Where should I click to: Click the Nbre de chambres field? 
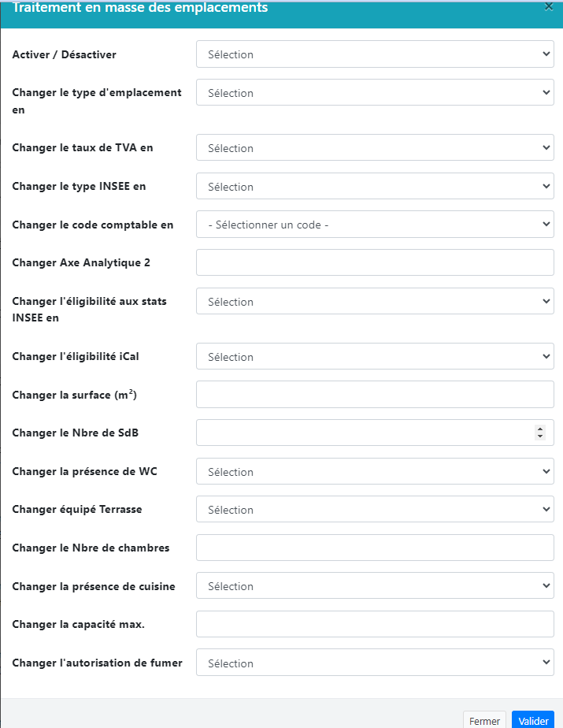(375, 548)
